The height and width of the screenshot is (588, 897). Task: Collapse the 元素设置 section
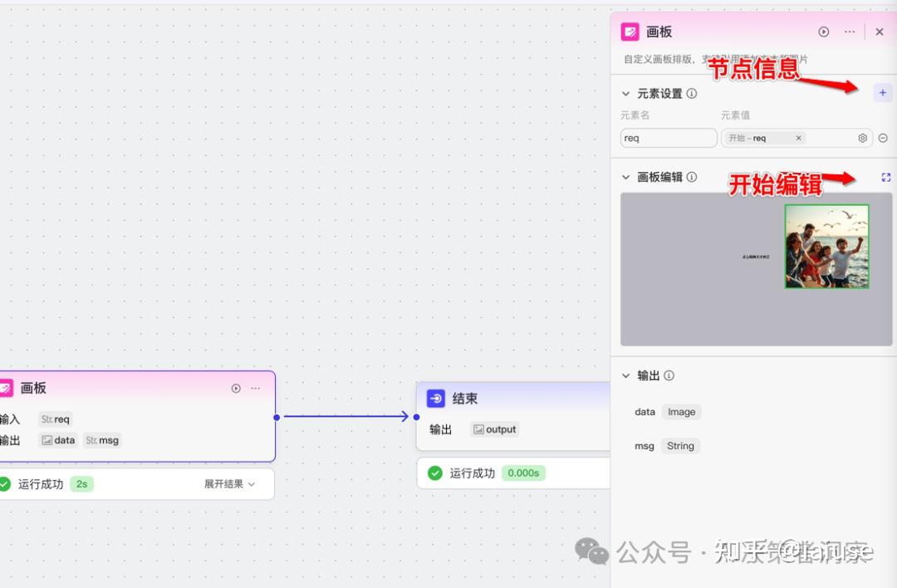(x=625, y=93)
